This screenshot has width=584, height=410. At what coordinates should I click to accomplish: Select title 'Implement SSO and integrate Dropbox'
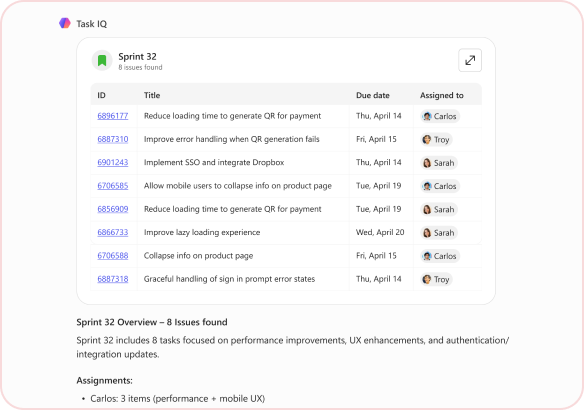(x=214, y=162)
